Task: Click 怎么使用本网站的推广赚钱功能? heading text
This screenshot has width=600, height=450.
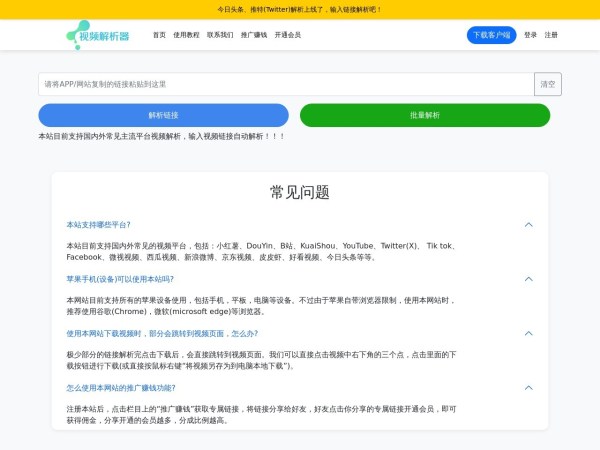Action: pyautogui.click(x=121, y=387)
